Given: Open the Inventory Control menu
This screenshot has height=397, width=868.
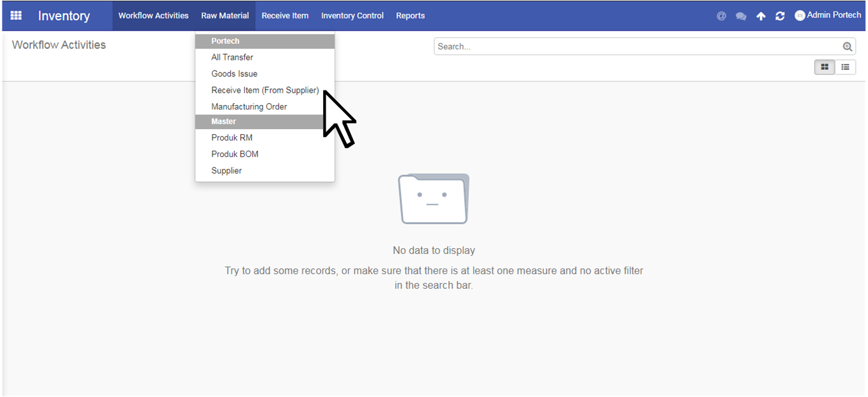Looking at the screenshot, I should [x=352, y=15].
